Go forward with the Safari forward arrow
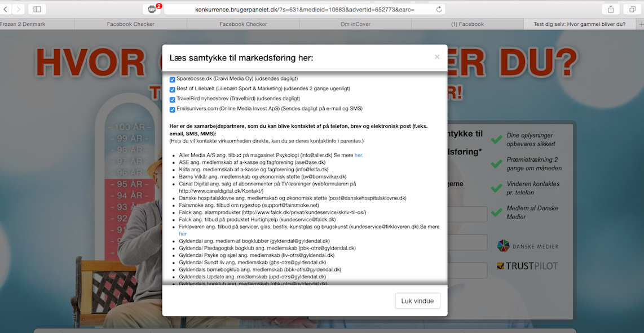Screen dimensions: 644x333 coord(19,8)
